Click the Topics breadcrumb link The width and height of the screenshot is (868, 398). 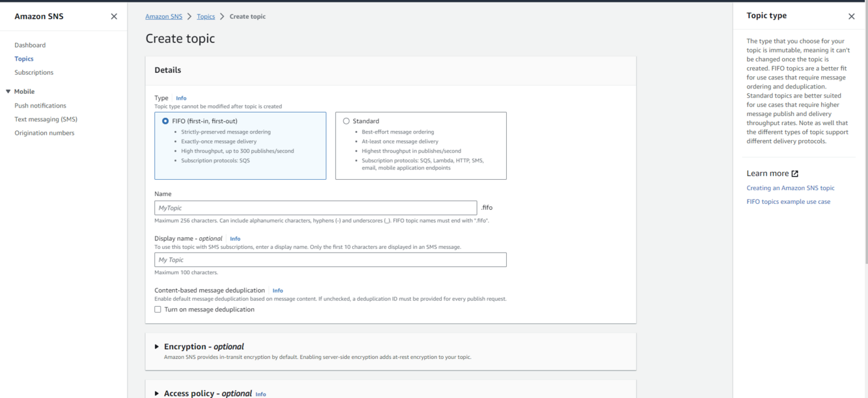pyautogui.click(x=206, y=16)
